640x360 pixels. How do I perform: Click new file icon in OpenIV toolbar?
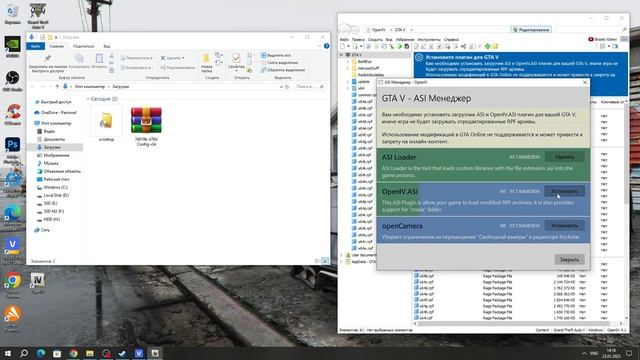343,47
